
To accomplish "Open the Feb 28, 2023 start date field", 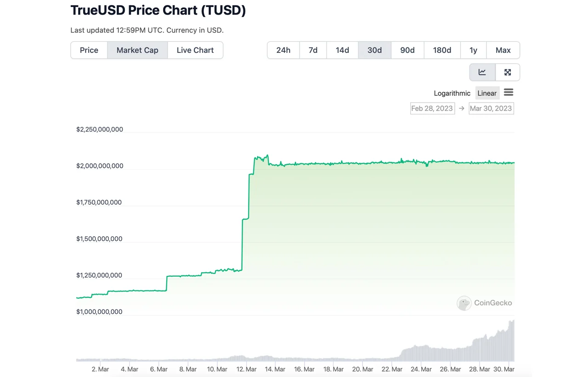I will pos(432,109).
